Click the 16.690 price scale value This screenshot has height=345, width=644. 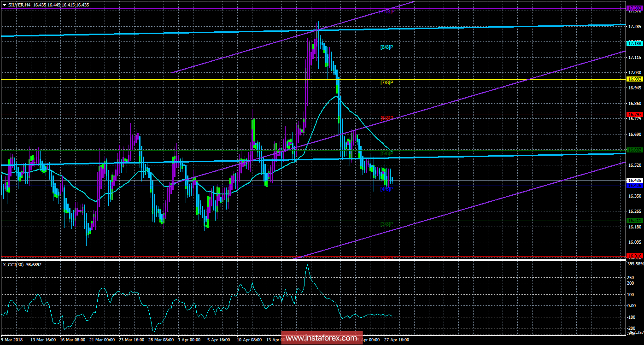tap(634, 134)
